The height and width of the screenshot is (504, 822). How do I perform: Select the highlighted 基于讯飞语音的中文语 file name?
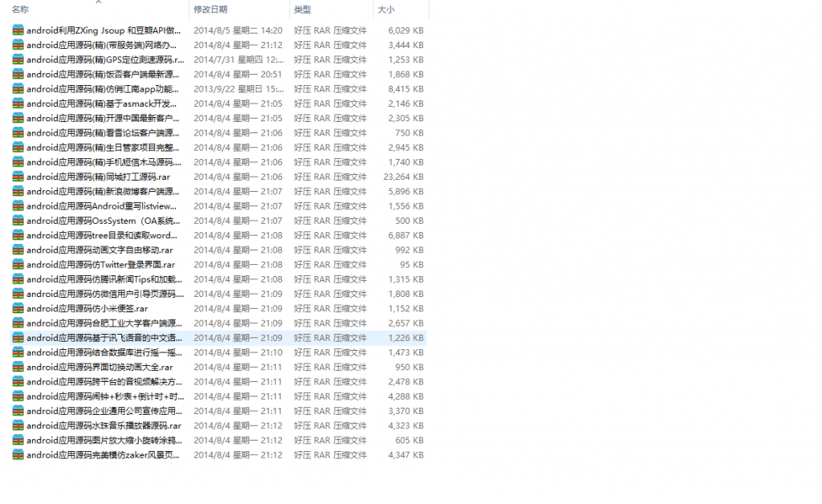pos(104,338)
